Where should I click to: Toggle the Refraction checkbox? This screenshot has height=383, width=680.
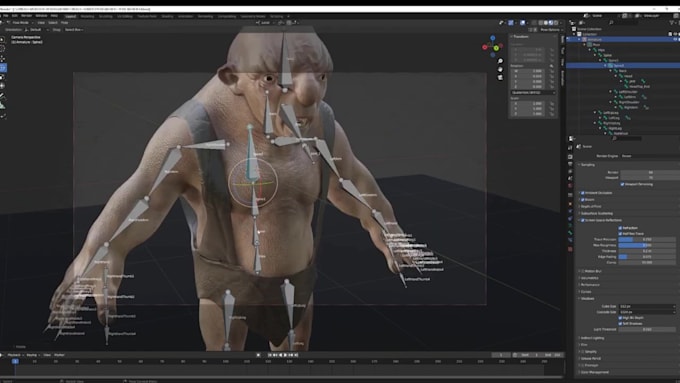620,228
